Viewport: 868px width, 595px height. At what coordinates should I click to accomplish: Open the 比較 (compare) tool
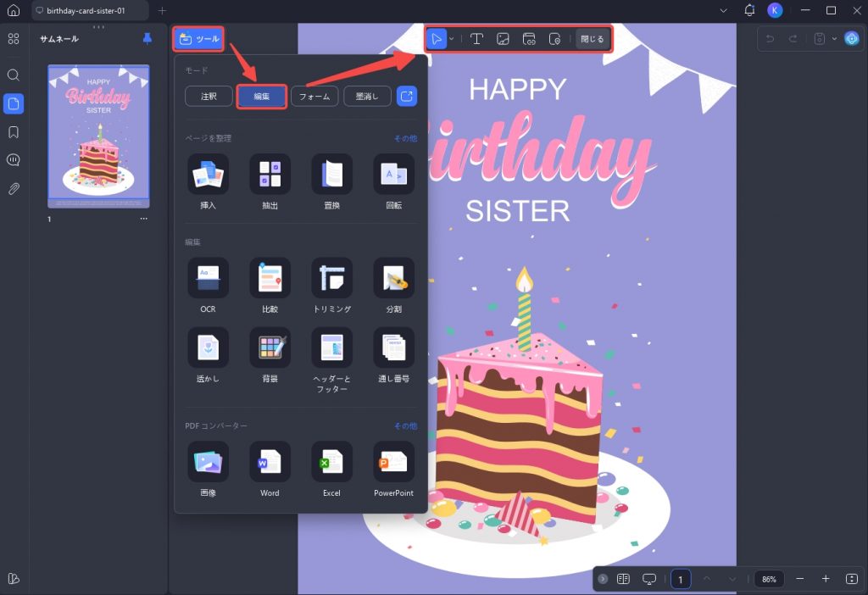[x=270, y=286]
